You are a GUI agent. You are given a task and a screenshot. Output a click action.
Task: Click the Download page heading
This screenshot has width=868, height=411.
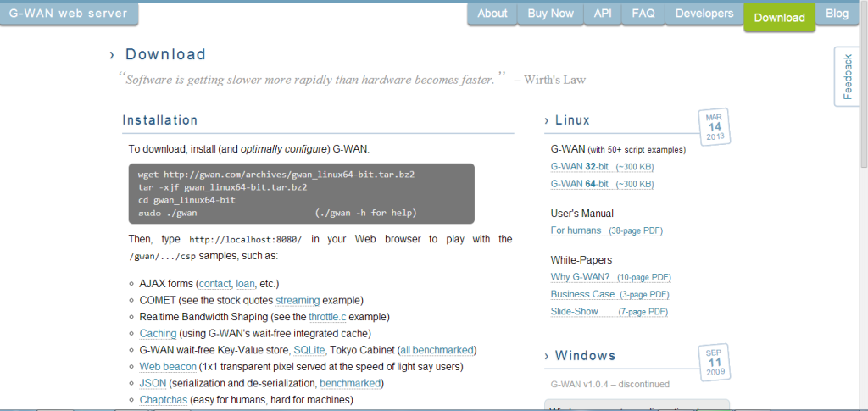click(x=165, y=54)
